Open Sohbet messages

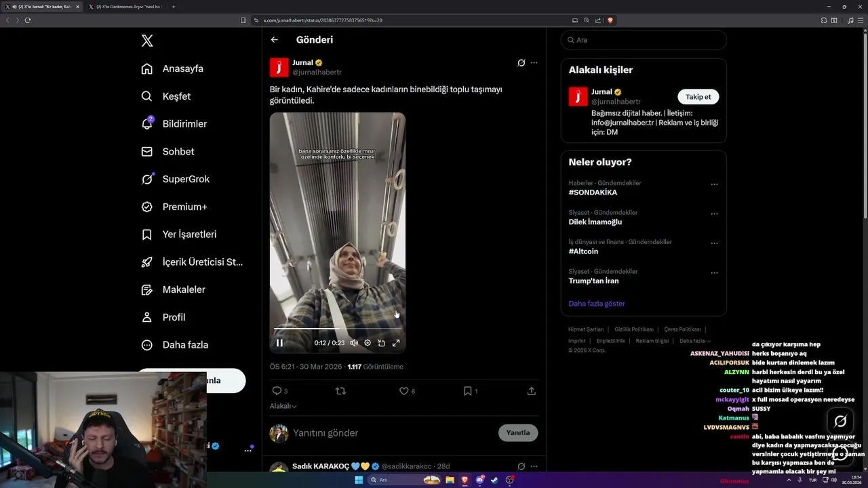coord(167,152)
